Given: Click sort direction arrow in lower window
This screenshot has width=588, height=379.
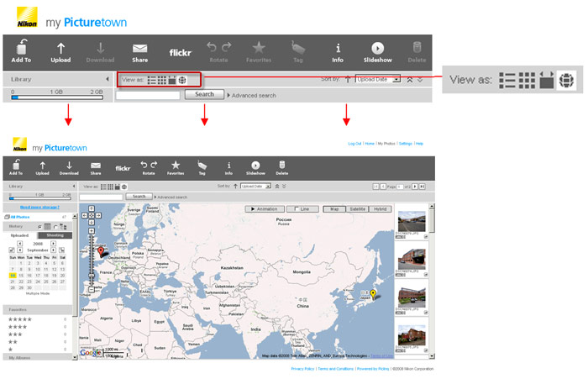Looking at the screenshot, I should point(235,186).
